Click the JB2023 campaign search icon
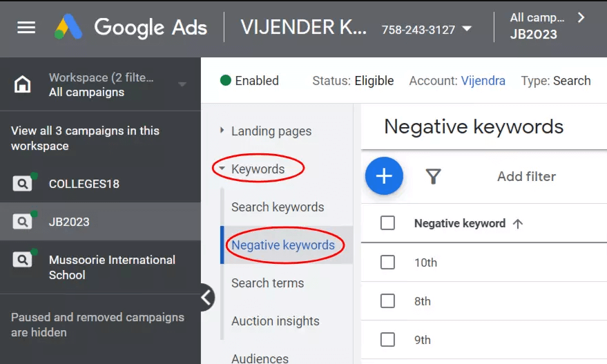Screen dimensions: 607x364 (x=23, y=222)
